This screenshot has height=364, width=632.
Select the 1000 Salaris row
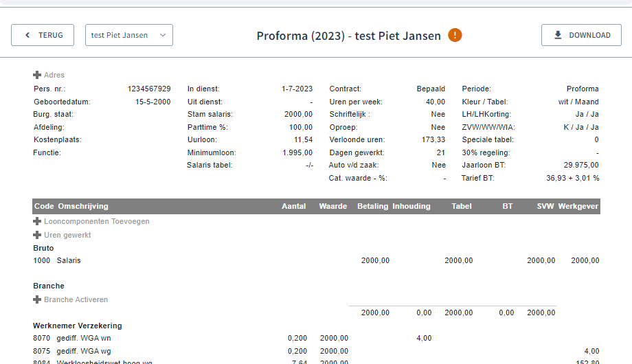pos(69,260)
